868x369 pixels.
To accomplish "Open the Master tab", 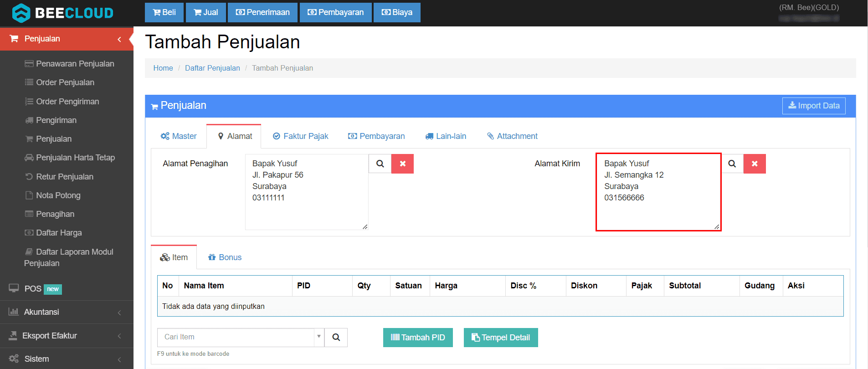I will (179, 136).
